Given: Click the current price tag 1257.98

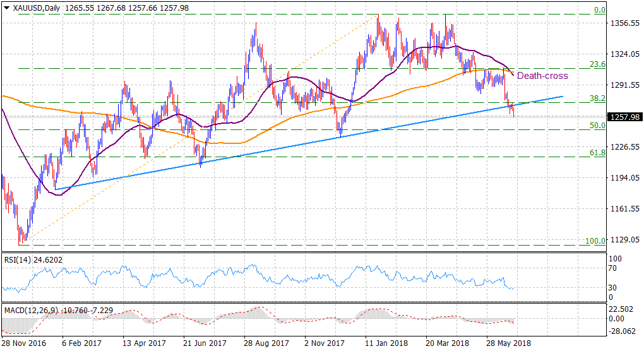Looking at the screenshot, I should pos(624,117).
